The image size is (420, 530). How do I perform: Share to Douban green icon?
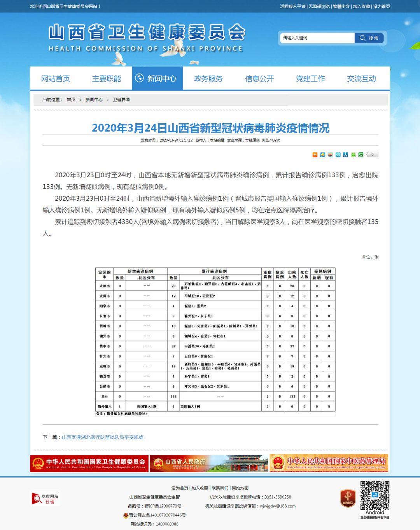(x=361, y=155)
